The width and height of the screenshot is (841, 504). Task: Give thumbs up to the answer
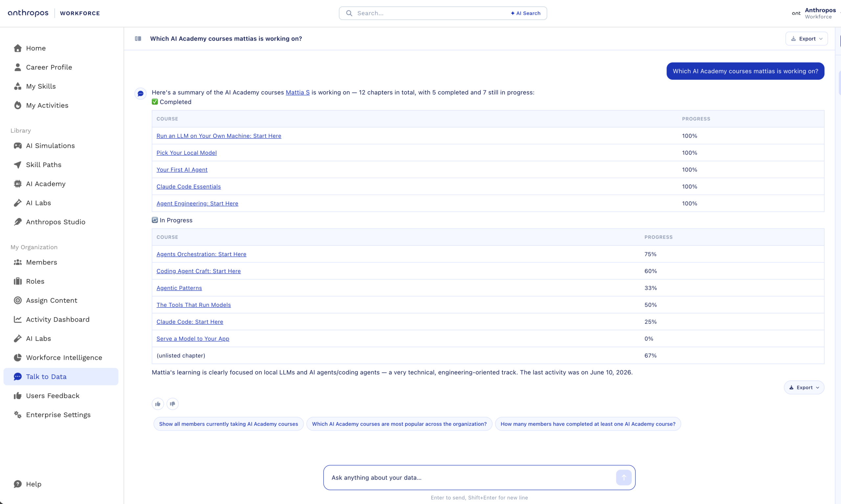[158, 404]
